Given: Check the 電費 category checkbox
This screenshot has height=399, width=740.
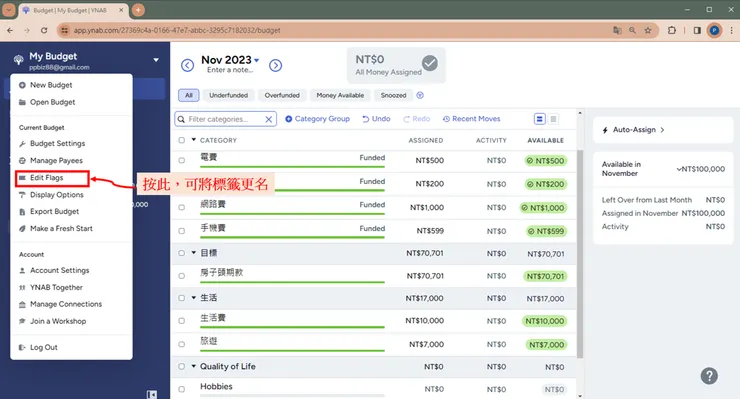Looking at the screenshot, I should coord(182,161).
